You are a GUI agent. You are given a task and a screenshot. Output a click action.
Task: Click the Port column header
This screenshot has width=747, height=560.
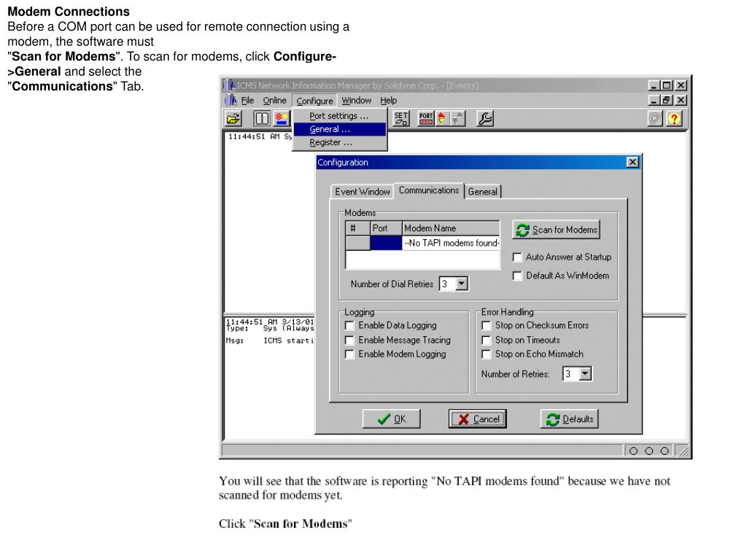click(386, 228)
